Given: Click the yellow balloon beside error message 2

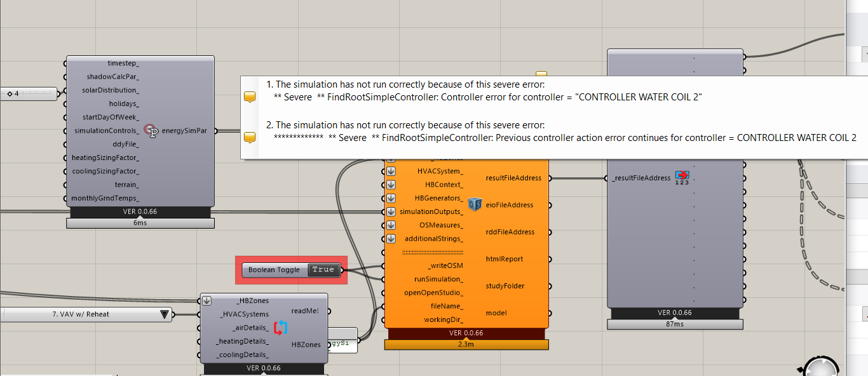Looking at the screenshot, I should click(250, 137).
